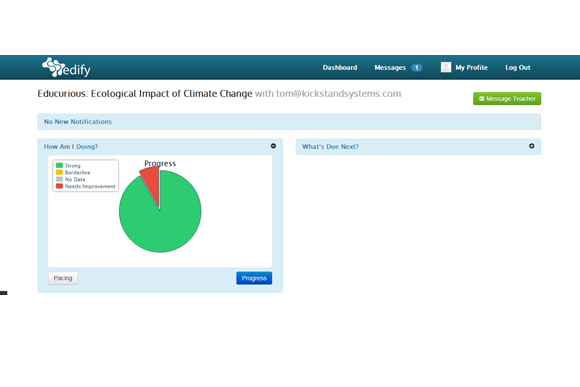Open Messages in the navigation bar

390,68
